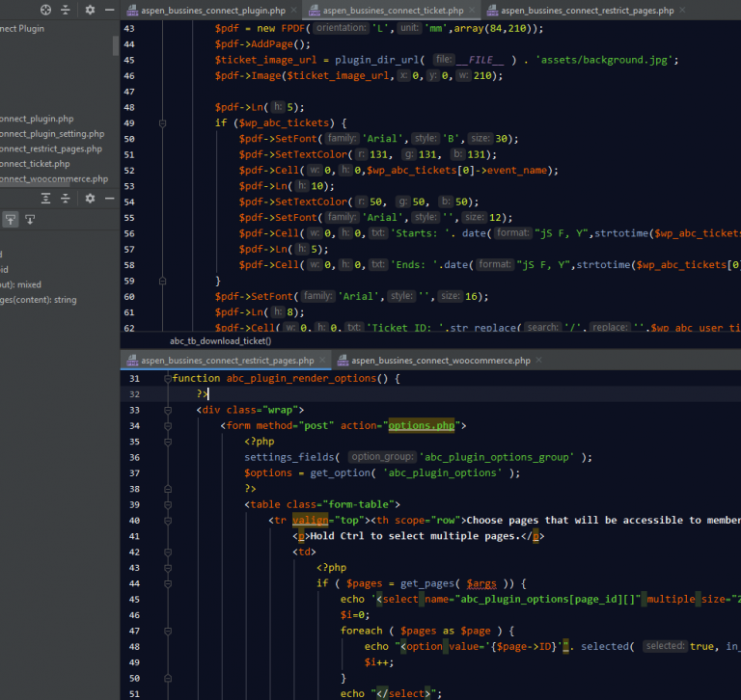This screenshot has height=700, width=741.
Task: Minimize the Structure panel with minus icon
Action: (x=109, y=199)
